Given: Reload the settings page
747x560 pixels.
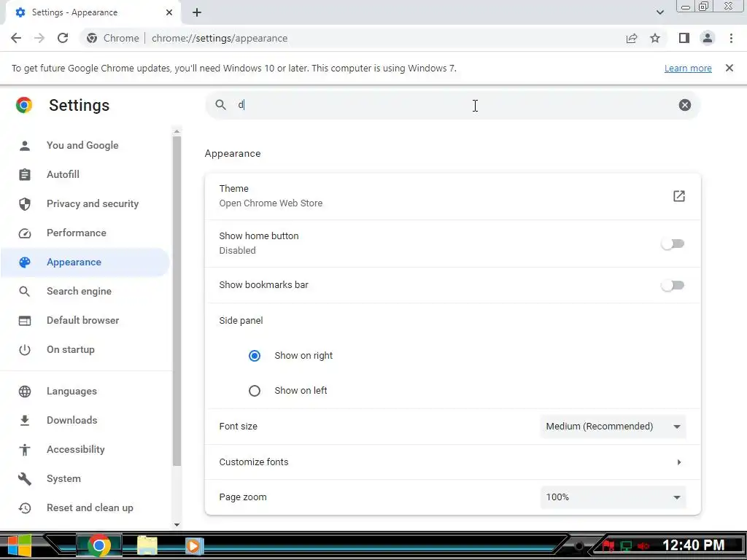Looking at the screenshot, I should [63, 38].
